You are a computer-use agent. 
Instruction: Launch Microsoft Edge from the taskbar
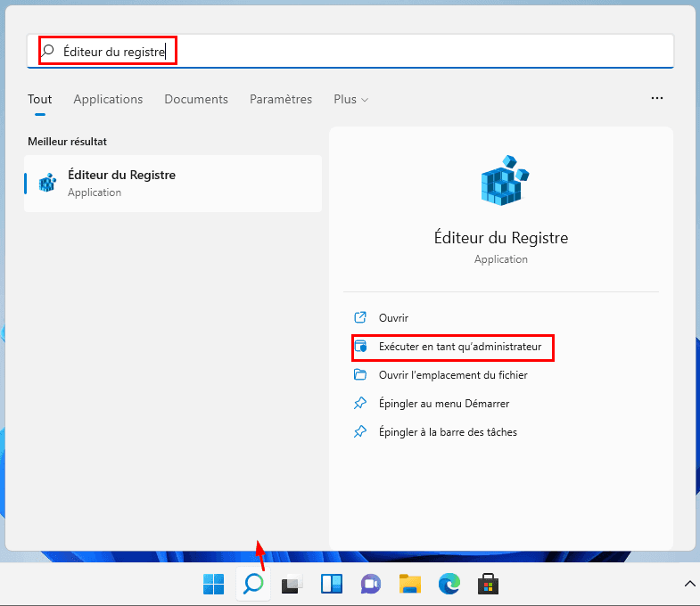[449, 584]
